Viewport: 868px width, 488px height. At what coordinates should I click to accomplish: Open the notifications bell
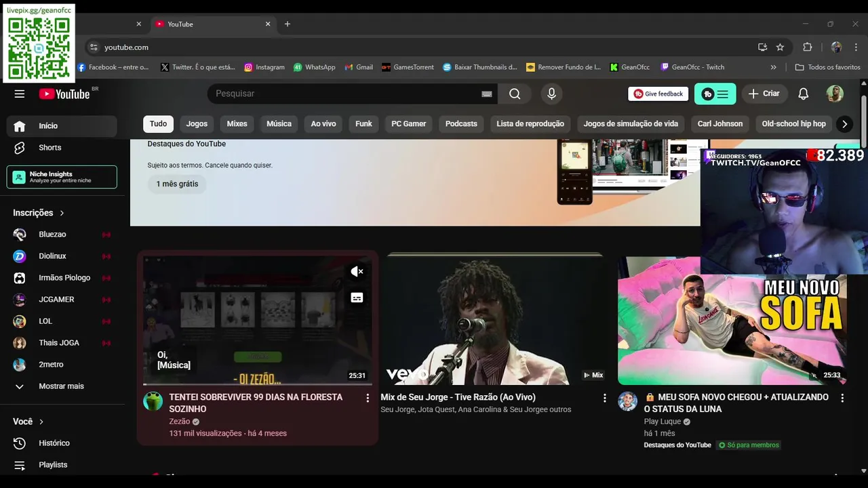pyautogui.click(x=803, y=94)
